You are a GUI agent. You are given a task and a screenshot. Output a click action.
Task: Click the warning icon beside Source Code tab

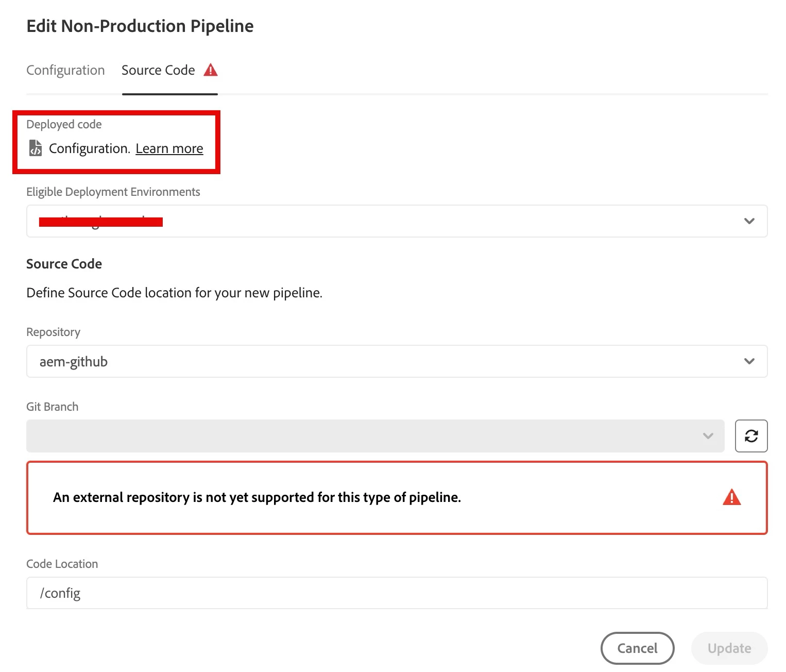211,70
